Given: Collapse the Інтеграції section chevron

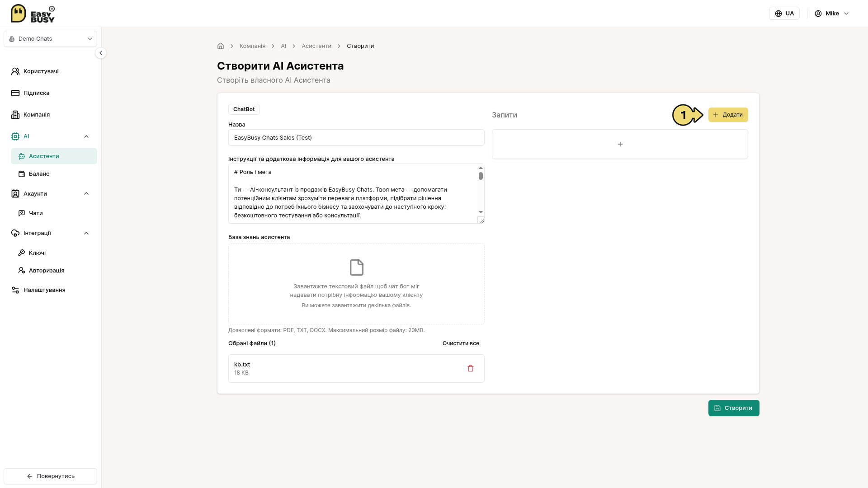Looking at the screenshot, I should (x=86, y=233).
